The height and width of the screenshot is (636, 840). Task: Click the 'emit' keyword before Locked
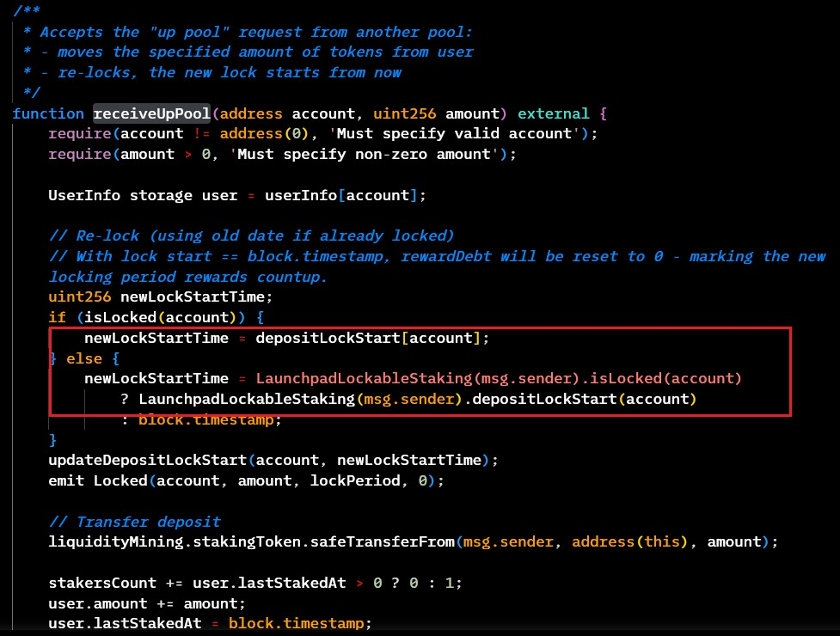pyautogui.click(x=66, y=480)
